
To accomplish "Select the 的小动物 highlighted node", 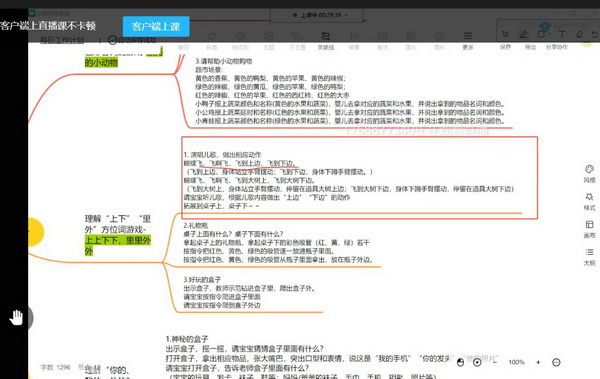I will [101, 62].
